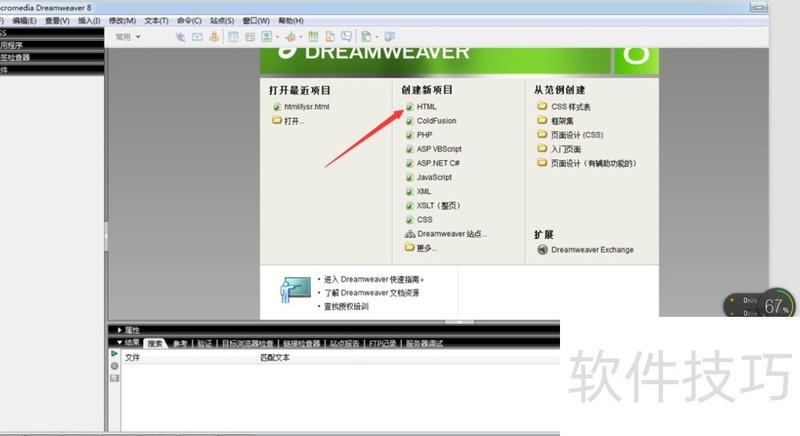Switch to the 搜索 tab
Screen dimensions: 800x436
click(155, 343)
